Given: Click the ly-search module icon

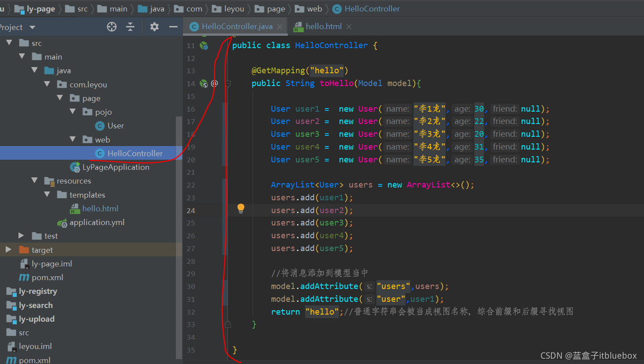Looking at the screenshot, I should 11,305.
